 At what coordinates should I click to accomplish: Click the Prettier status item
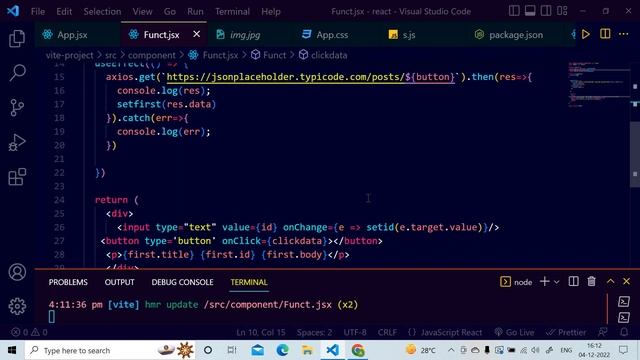tap(566, 332)
